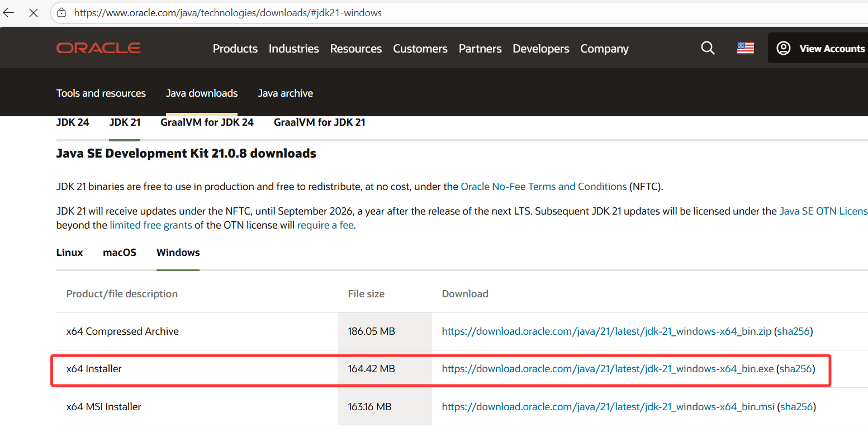This screenshot has width=868, height=432.
Task: Go to Tools and resources
Action: point(101,93)
